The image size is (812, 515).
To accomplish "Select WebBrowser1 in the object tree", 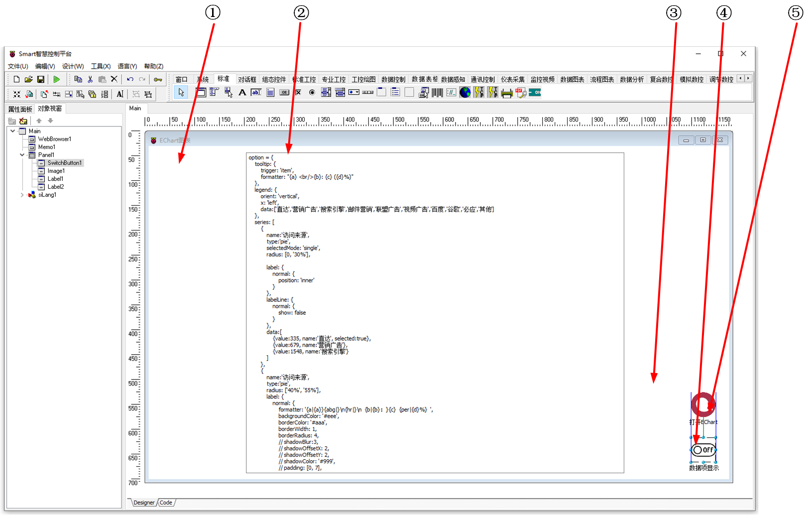I will tap(55, 139).
